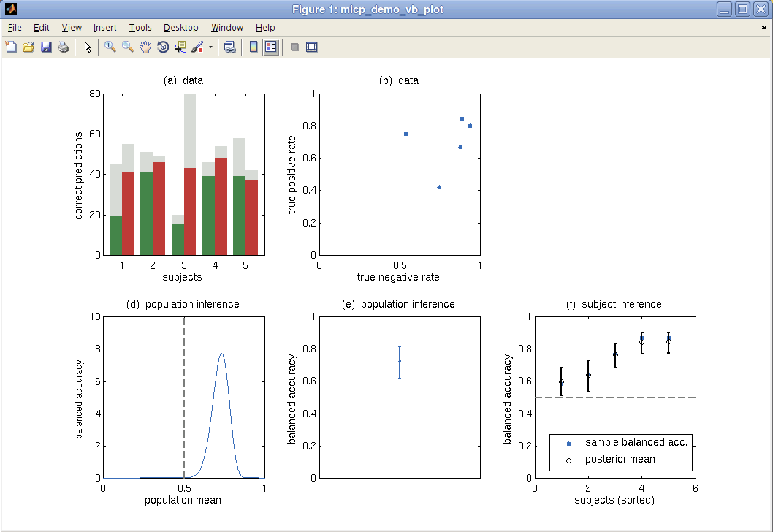Toggle the Insert Colorbar toolbar button
The width and height of the screenshot is (773, 532).
tap(254, 47)
